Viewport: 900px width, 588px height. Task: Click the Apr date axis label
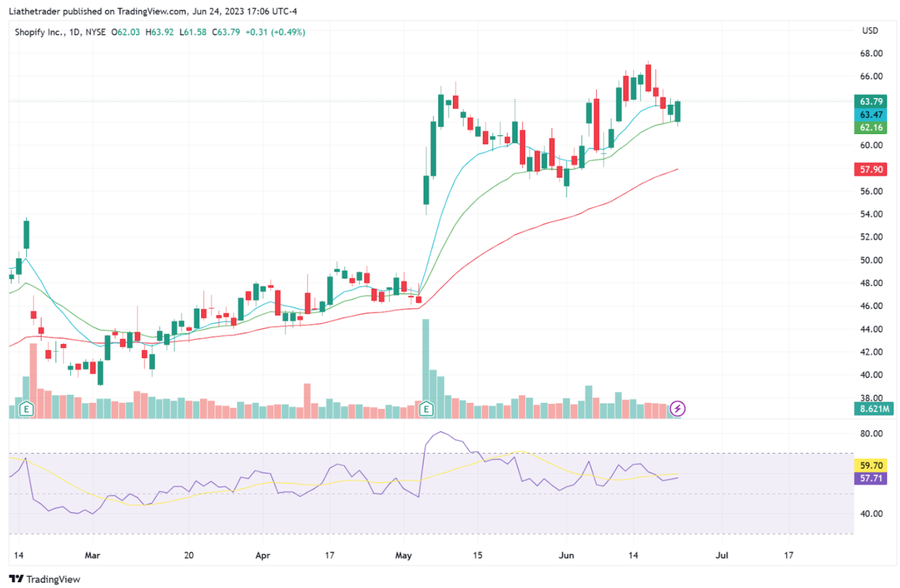click(263, 555)
